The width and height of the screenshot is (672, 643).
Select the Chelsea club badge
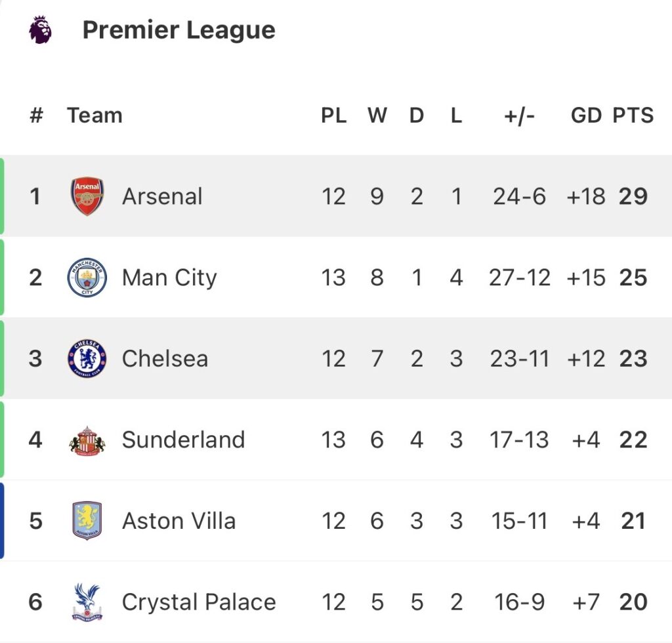click(87, 358)
